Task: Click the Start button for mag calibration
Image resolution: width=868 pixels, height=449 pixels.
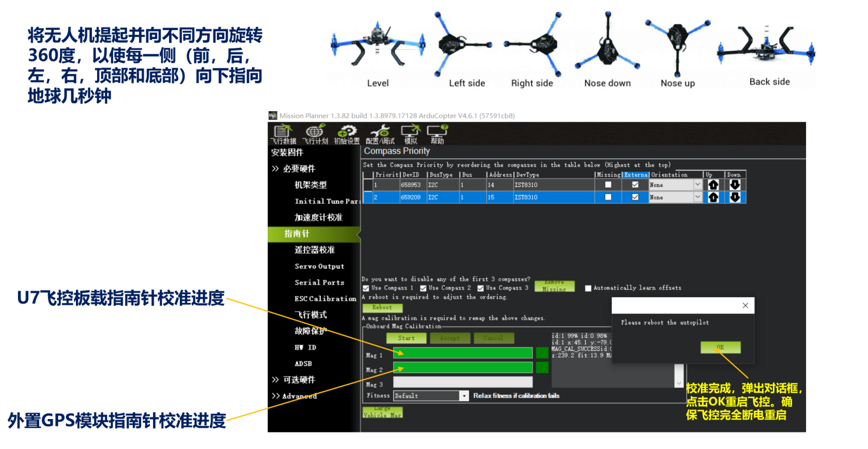Action: point(406,338)
